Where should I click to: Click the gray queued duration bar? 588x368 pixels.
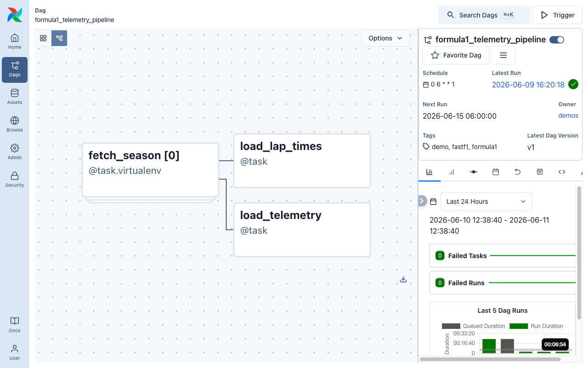click(507, 346)
